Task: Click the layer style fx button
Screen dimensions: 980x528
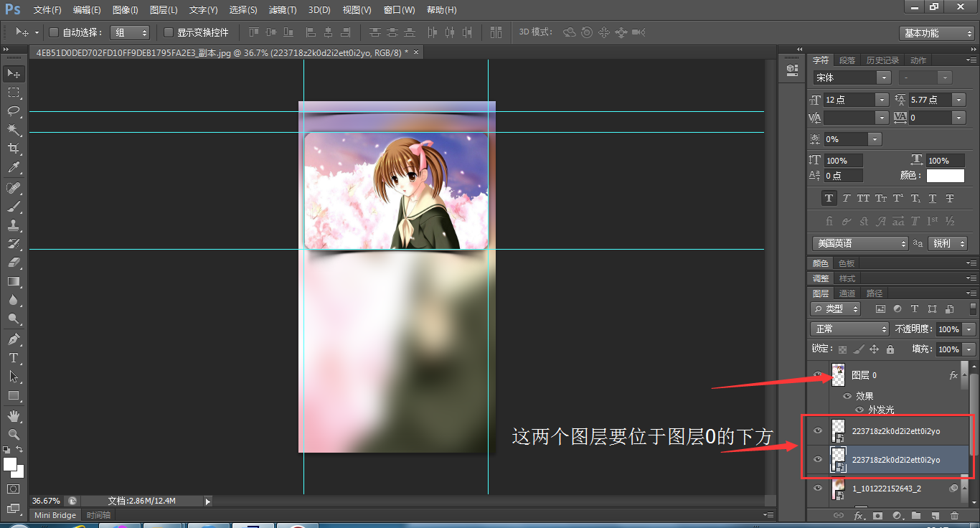Action: pyautogui.click(x=858, y=516)
